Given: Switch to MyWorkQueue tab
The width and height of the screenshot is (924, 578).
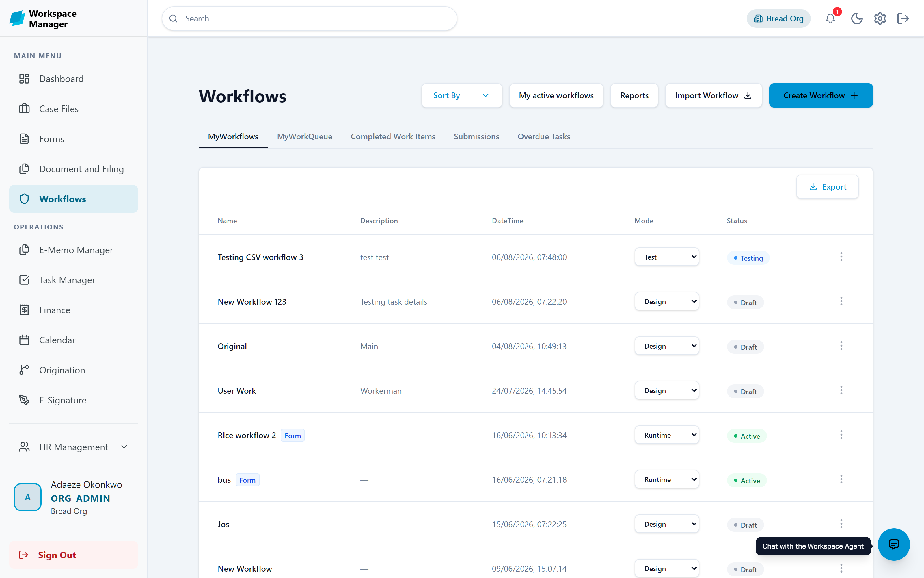Looking at the screenshot, I should pyautogui.click(x=304, y=136).
